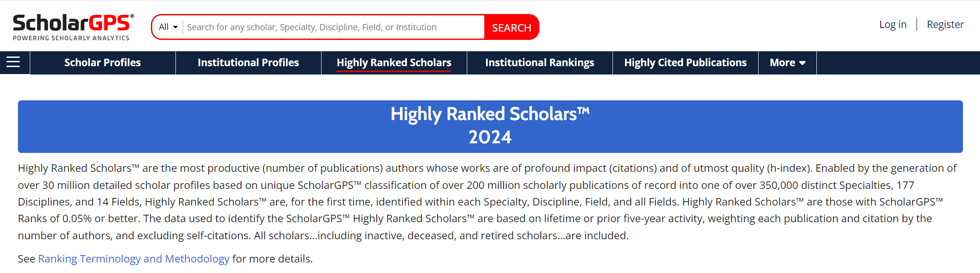The width and height of the screenshot is (980, 273).
Task: Click the red SEARCH button
Action: (511, 27)
